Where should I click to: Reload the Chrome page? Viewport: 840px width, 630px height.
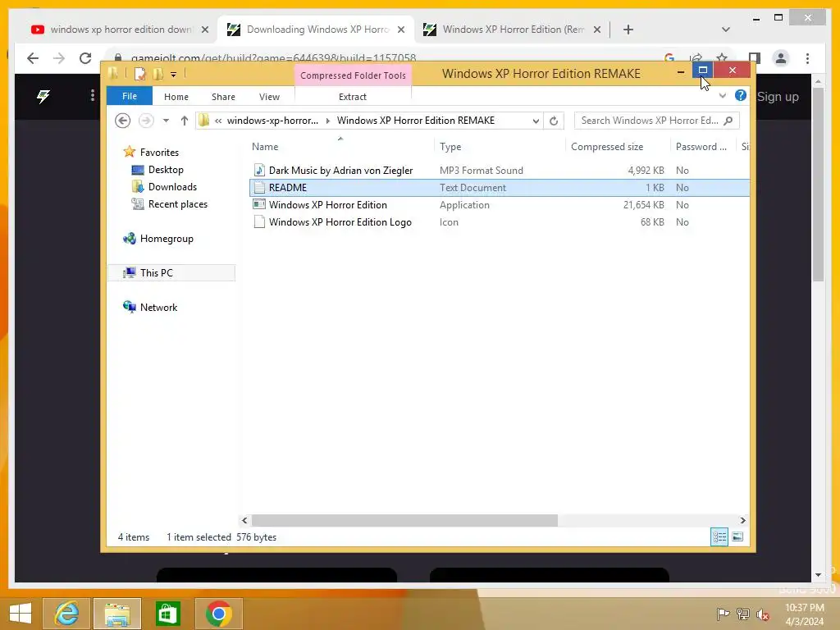point(85,58)
